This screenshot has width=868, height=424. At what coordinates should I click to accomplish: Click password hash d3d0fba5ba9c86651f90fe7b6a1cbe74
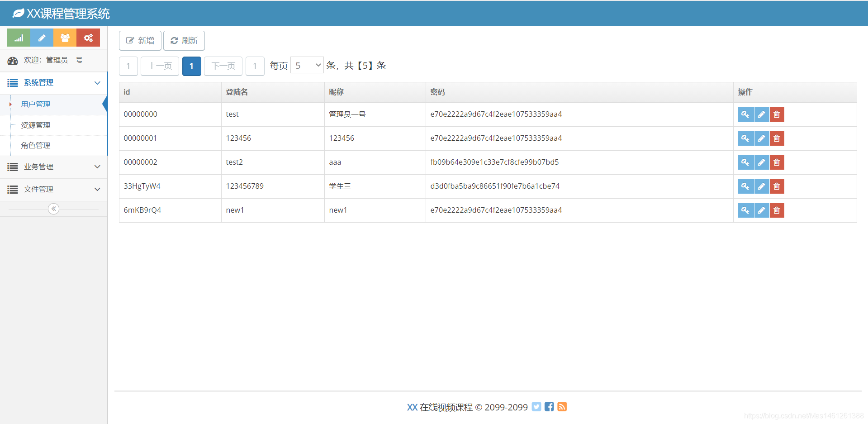[495, 186]
